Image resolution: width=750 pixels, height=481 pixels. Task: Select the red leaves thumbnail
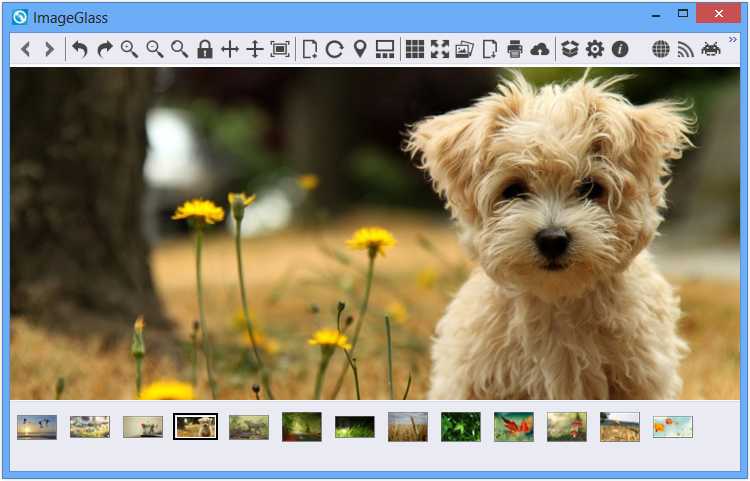(x=514, y=427)
